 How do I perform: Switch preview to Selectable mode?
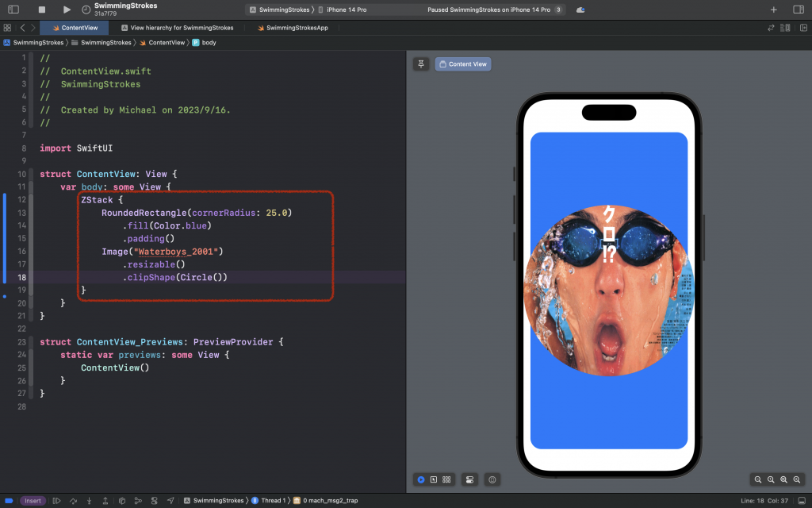pos(434,479)
